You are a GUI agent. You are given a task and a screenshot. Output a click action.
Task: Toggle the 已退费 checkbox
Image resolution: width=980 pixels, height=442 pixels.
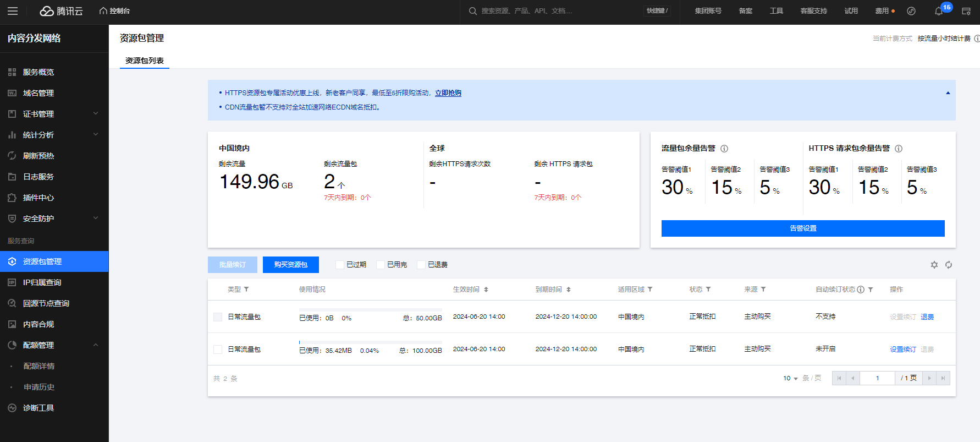click(421, 265)
